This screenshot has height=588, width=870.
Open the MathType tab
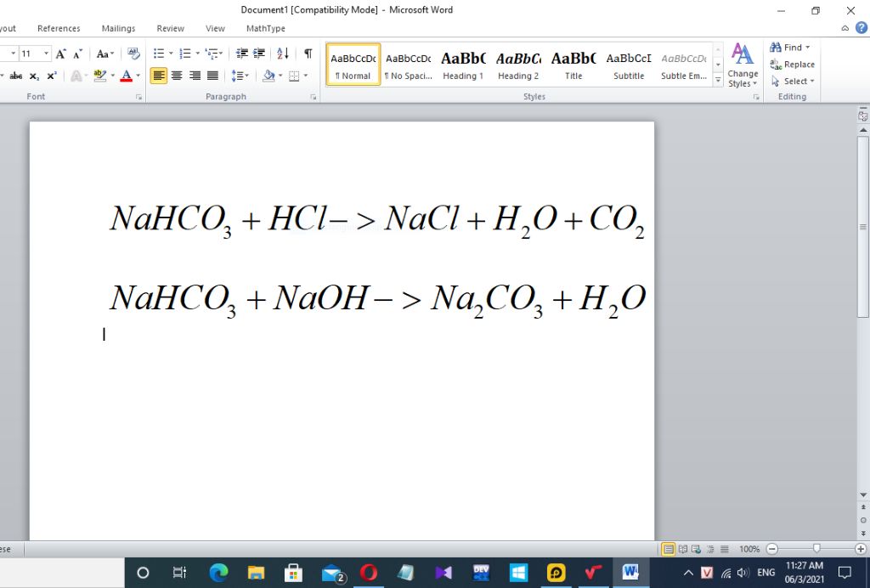[x=266, y=28]
